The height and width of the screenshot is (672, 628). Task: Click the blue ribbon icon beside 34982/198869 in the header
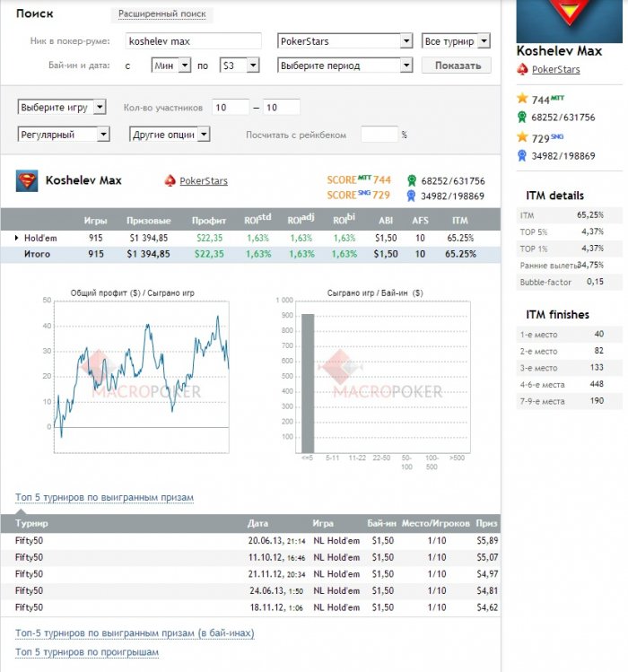pos(411,196)
